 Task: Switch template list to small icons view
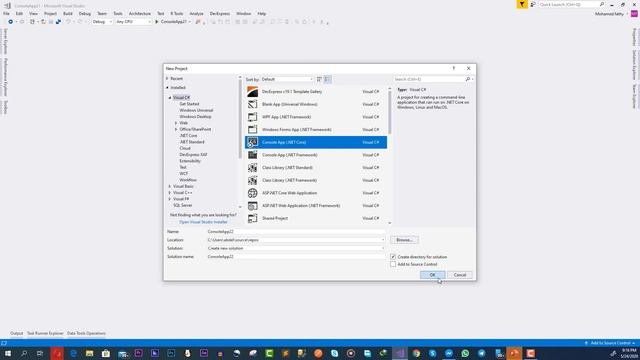[320, 79]
